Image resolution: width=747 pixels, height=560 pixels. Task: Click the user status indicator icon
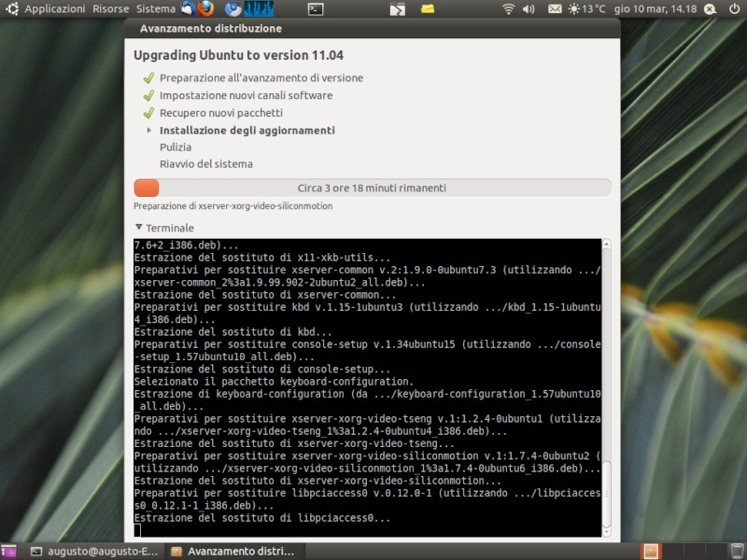pos(710,8)
